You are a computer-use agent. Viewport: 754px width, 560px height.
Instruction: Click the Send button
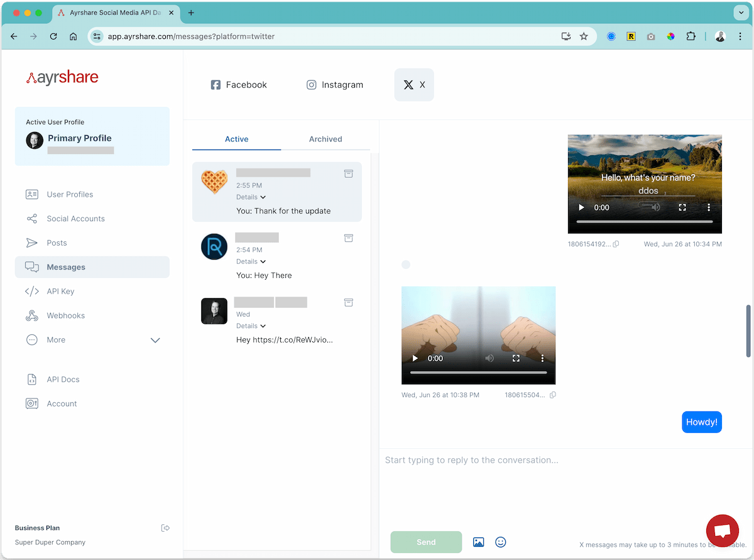click(426, 542)
